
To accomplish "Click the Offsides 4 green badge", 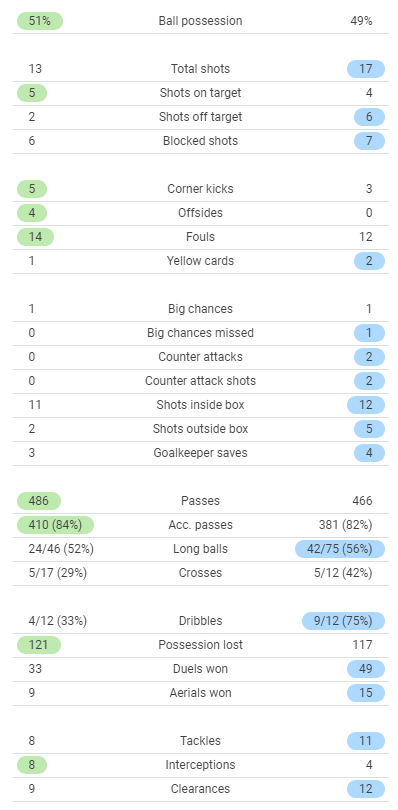I will tap(32, 213).
